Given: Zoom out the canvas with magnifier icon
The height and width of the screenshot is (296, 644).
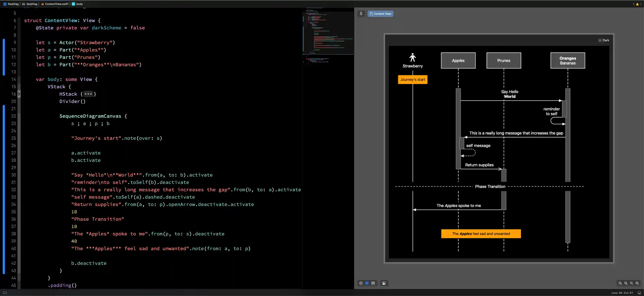Looking at the screenshot, I should (620, 283).
